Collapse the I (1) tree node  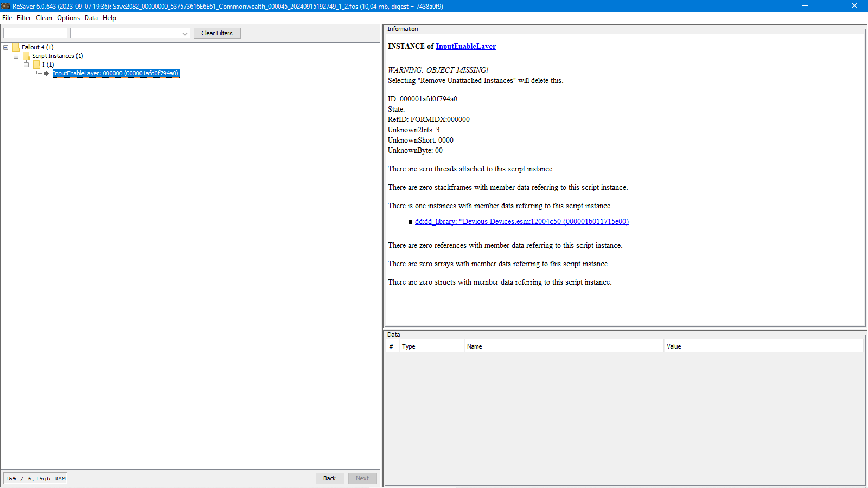(x=27, y=65)
